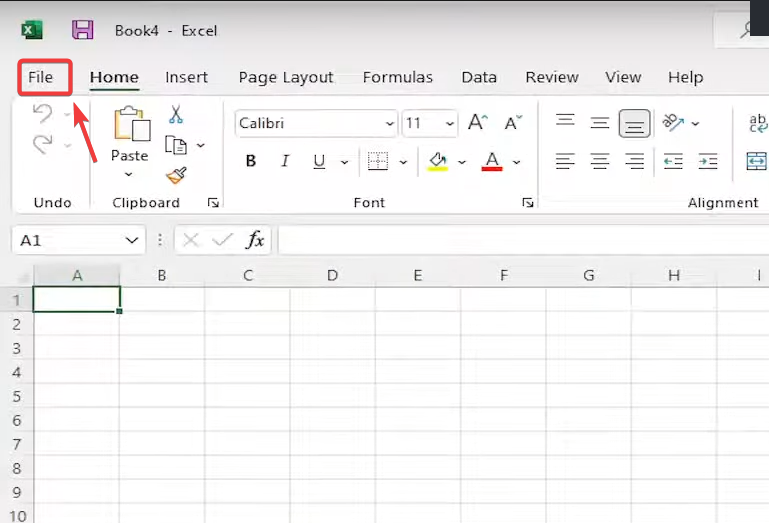
Task: Click the Save icon in title bar
Action: [83, 30]
